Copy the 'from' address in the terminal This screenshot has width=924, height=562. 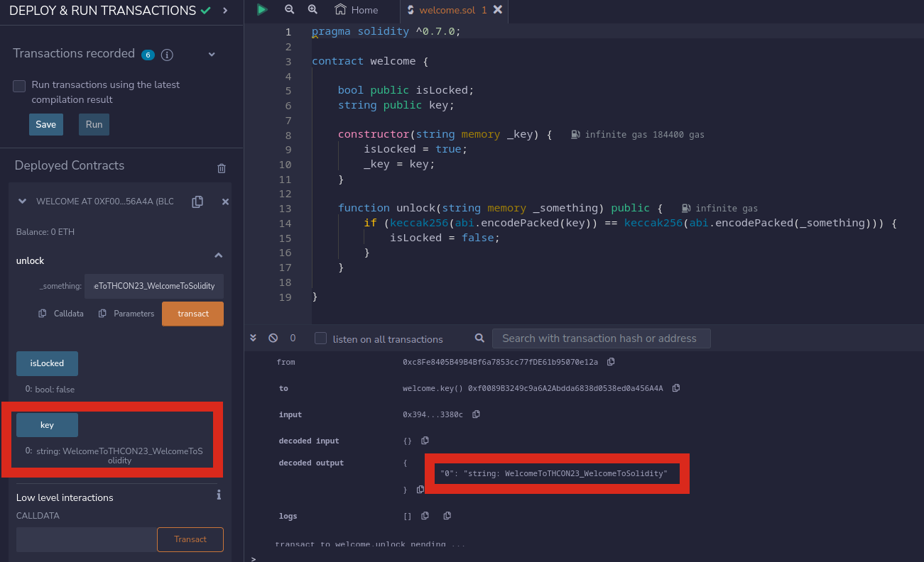coord(611,362)
